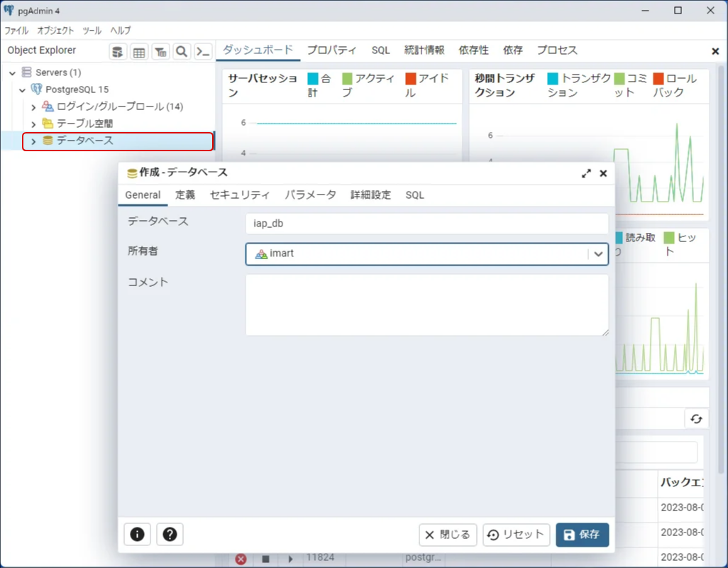Click the Query Tool icon in Object Explorer

118,51
